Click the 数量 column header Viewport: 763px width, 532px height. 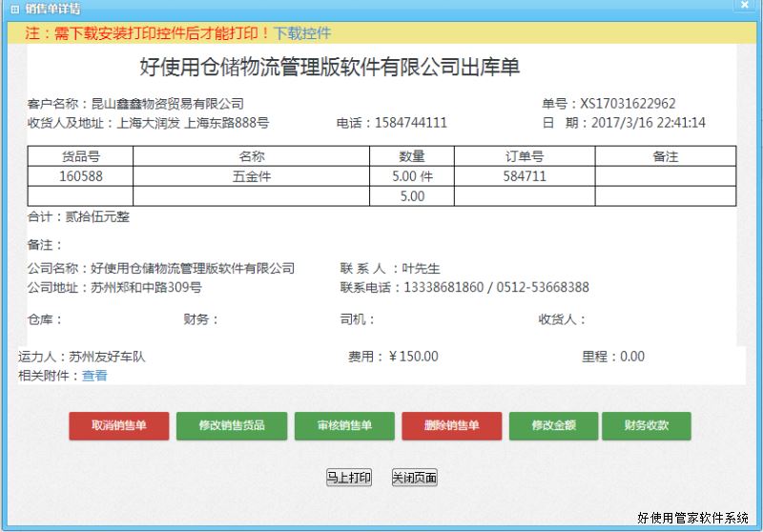(412, 156)
